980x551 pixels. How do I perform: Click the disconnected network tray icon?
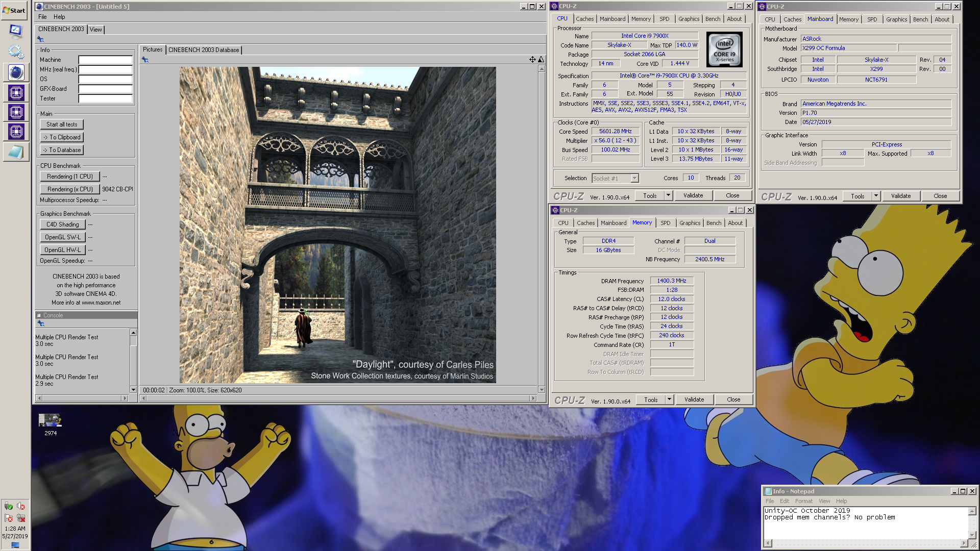(x=21, y=518)
